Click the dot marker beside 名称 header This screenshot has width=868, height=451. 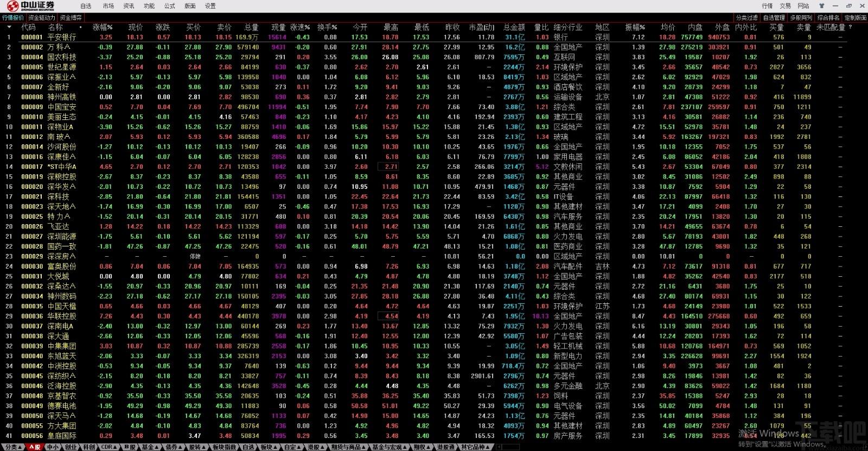pyautogui.click(x=80, y=27)
